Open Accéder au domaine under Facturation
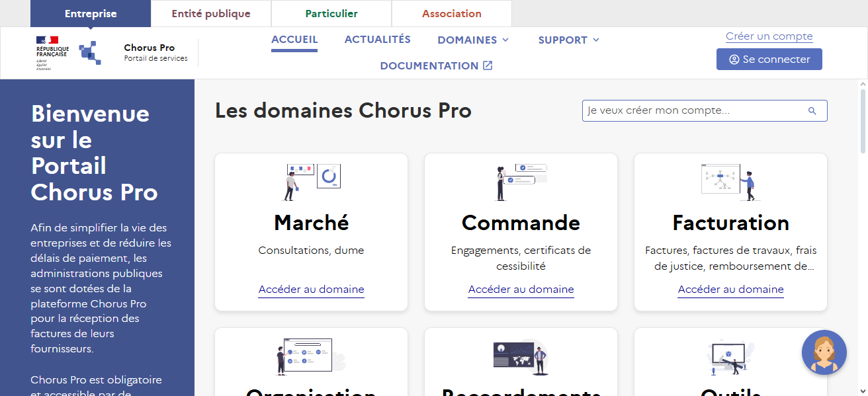The width and height of the screenshot is (868, 396). click(x=731, y=290)
